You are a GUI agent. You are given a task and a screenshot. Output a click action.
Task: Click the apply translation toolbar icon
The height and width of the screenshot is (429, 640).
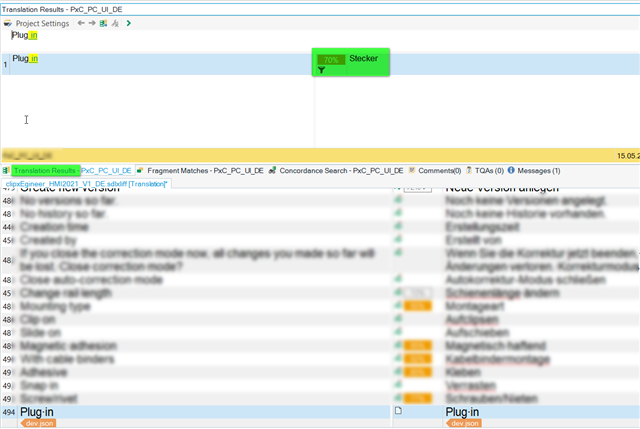(x=103, y=23)
